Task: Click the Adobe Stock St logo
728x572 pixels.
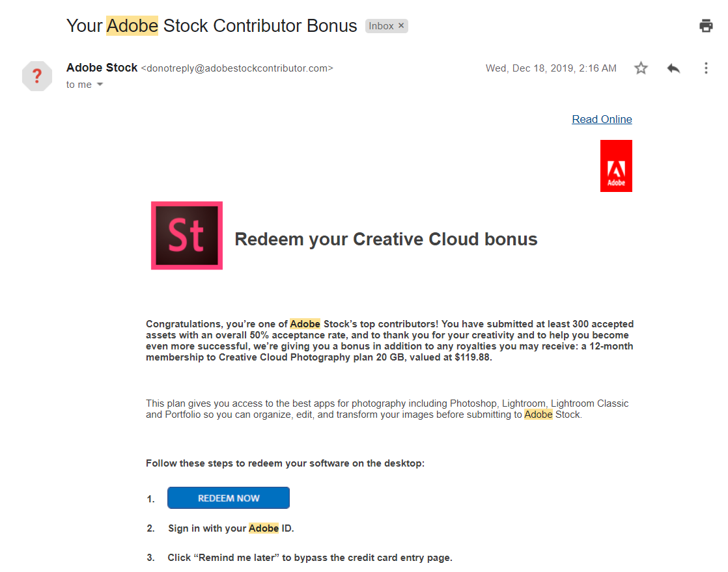Action: point(187,236)
